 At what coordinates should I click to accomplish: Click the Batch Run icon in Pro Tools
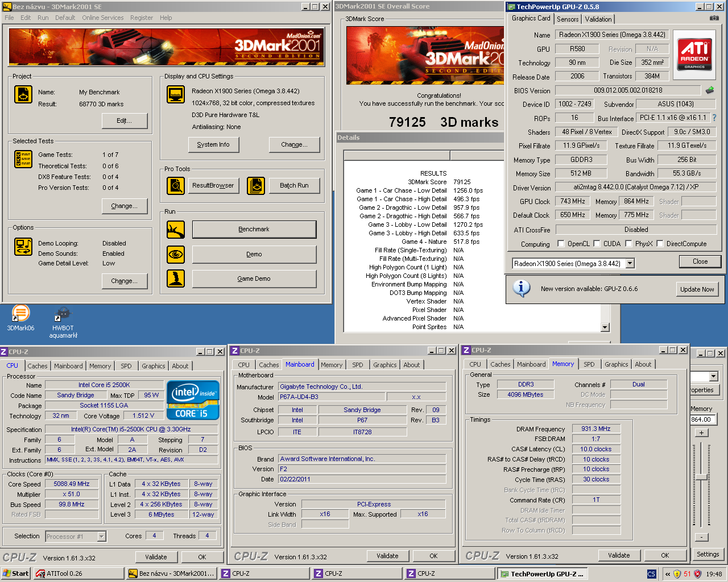[256, 186]
